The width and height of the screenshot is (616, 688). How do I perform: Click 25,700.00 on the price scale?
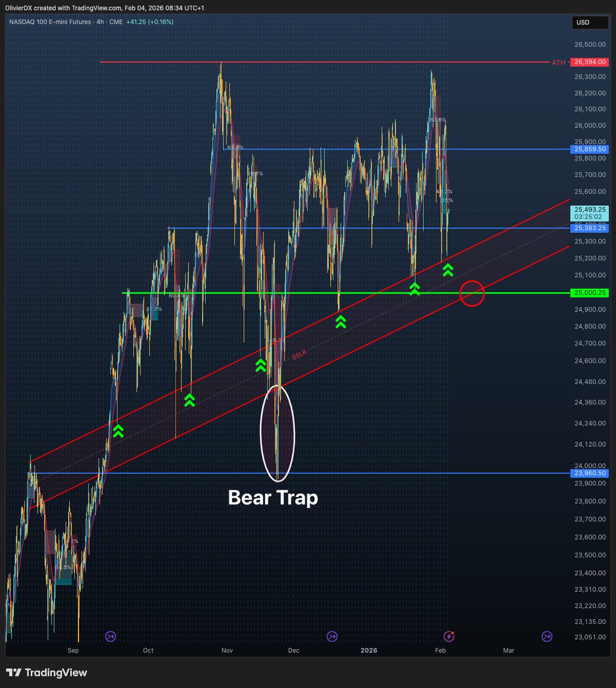pyautogui.click(x=590, y=175)
